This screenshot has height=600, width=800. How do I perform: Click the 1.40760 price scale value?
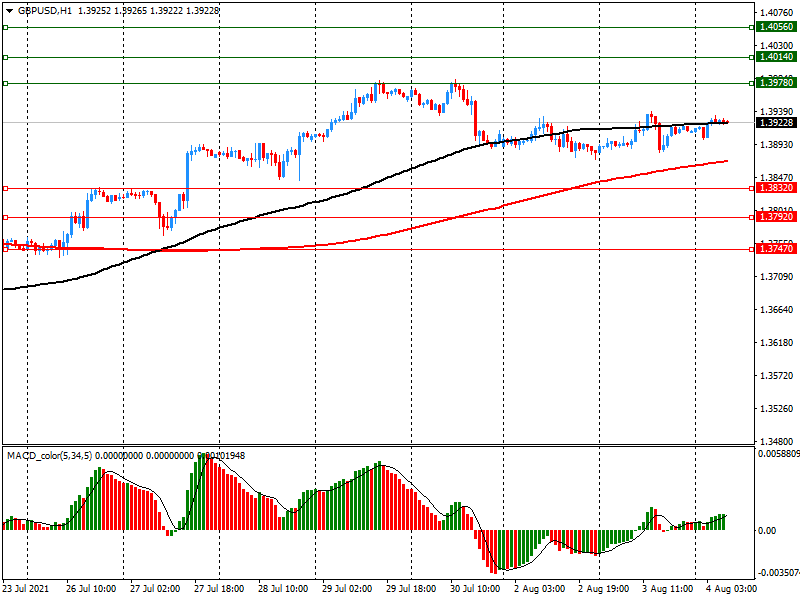pyautogui.click(x=777, y=13)
